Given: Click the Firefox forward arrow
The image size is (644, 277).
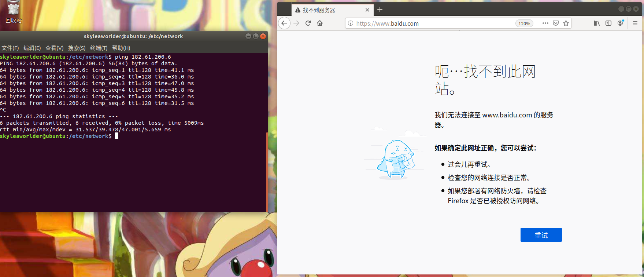Looking at the screenshot, I should point(296,23).
